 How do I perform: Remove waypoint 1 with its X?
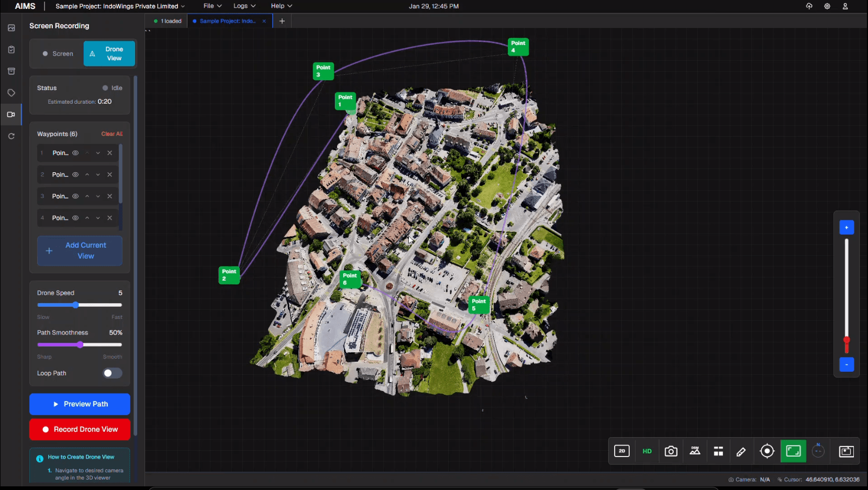(x=110, y=153)
